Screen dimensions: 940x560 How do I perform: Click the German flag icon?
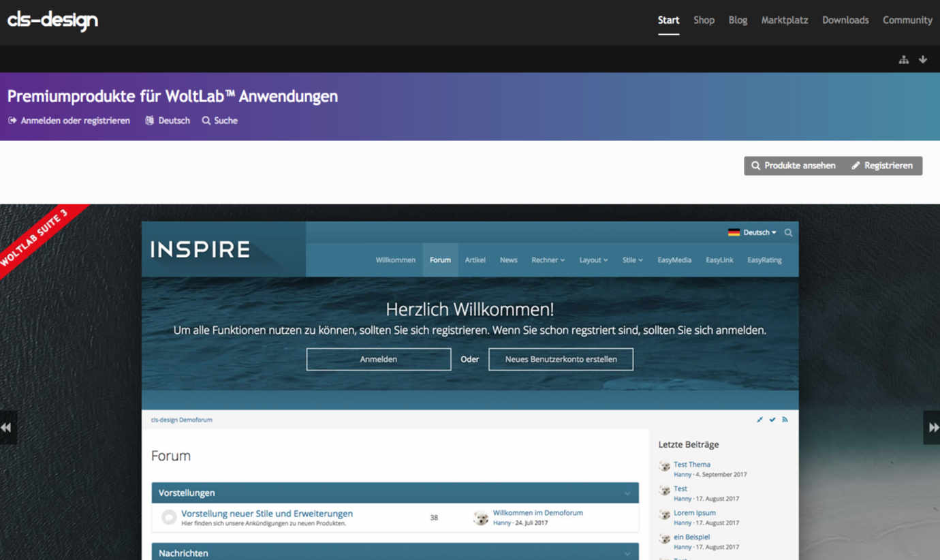point(734,232)
